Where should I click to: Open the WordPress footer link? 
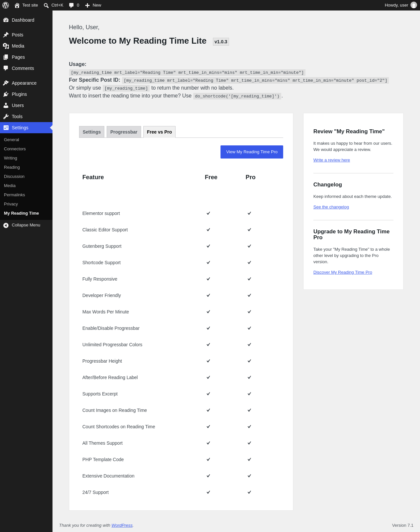point(122,525)
